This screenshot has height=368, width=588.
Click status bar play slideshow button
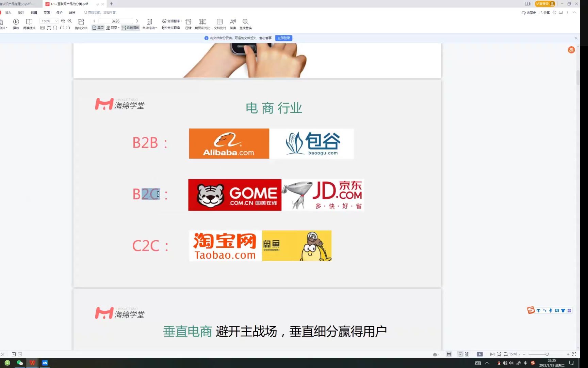point(480,354)
